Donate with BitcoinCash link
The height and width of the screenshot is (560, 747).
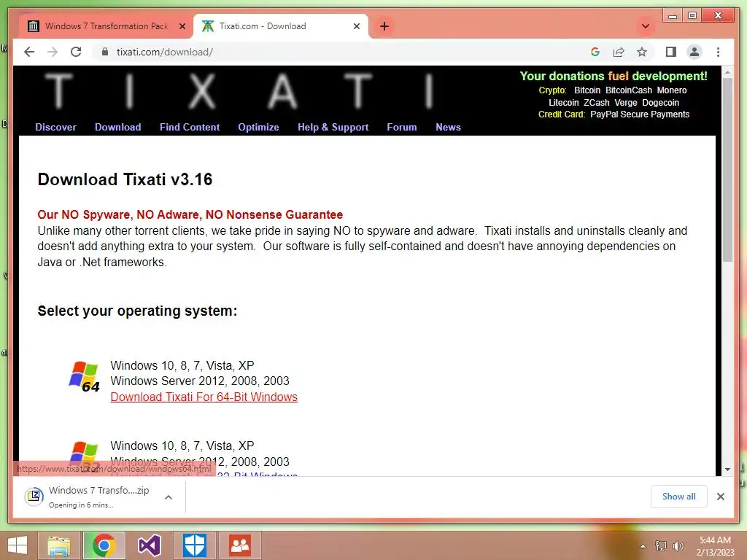point(628,90)
